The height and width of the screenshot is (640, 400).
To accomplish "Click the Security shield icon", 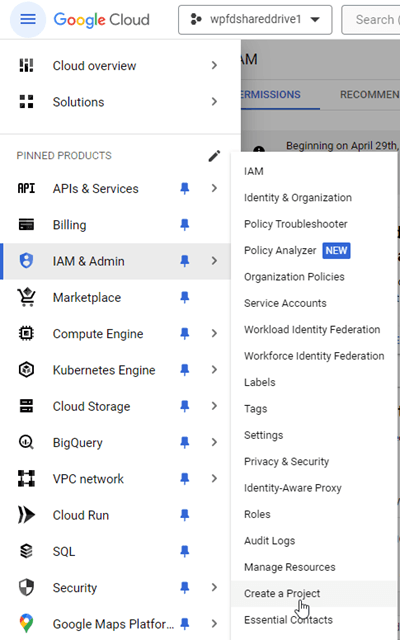I will pos(27,588).
